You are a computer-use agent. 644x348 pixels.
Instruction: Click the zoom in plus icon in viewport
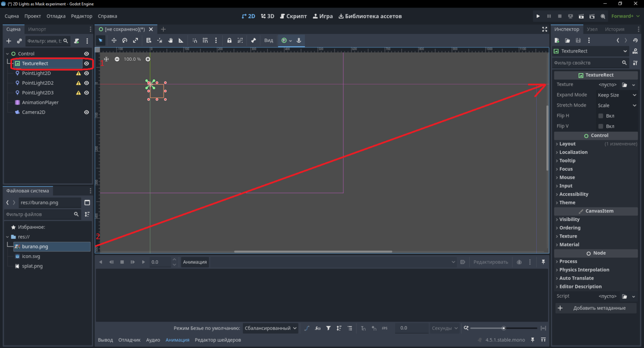tap(148, 59)
